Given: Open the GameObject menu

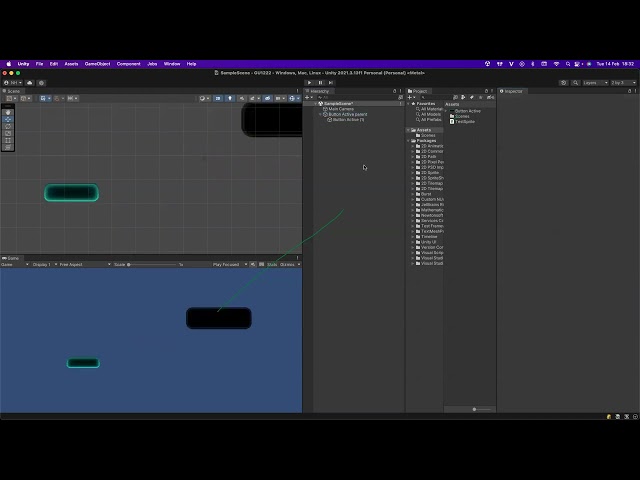Looking at the screenshot, I should pyautogui.click(x=97, y=64).
